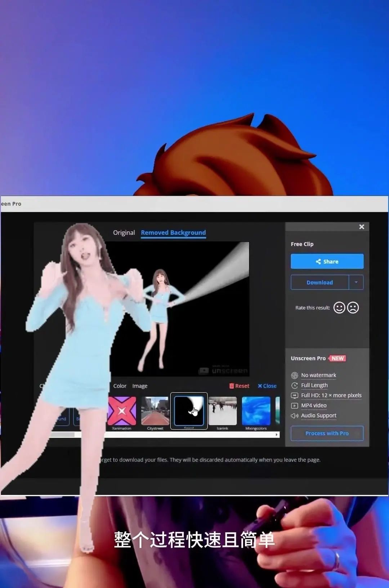Reset the background selection
Viewport: 389px width, 588px height.
[x=239, y=386]
